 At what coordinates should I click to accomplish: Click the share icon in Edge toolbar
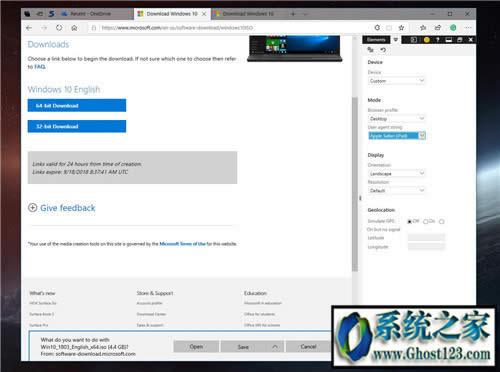click(438, 28)
